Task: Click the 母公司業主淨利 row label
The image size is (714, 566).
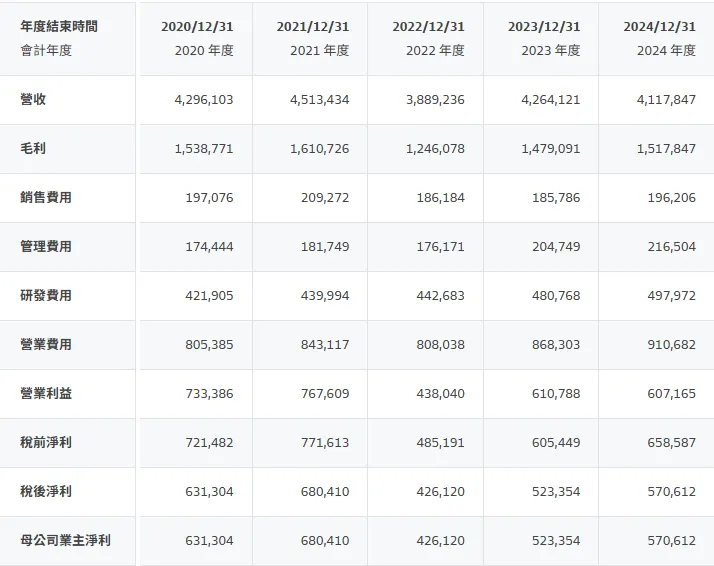Action: (65, 541)
